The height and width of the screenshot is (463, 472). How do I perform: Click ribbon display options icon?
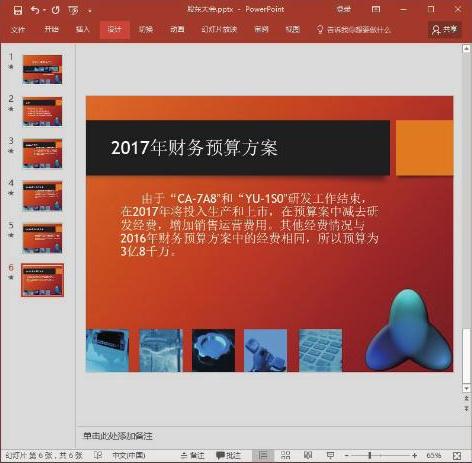point(376,9)
